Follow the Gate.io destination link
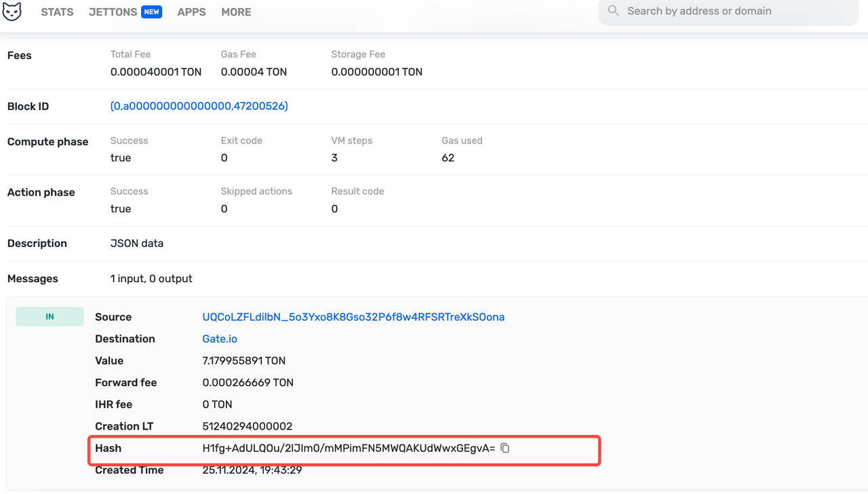 (x=220, y=339)
